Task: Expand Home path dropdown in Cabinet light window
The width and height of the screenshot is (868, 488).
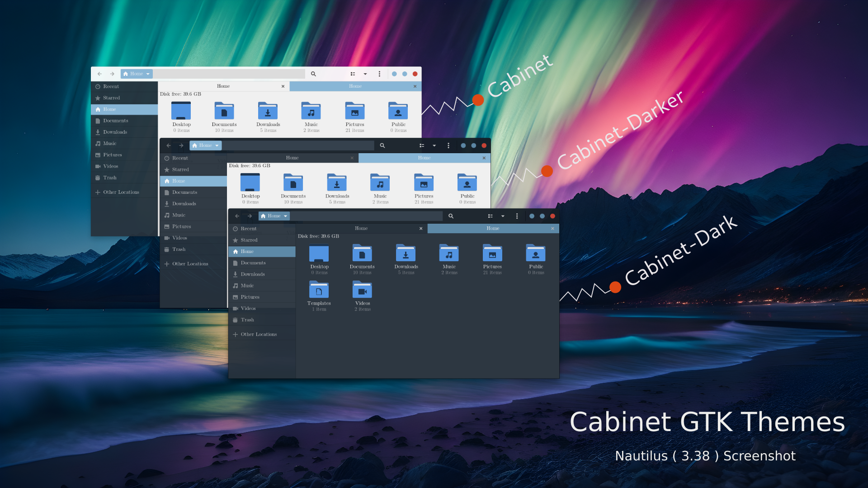Action: pyautogui.click(x=137, y=74)
